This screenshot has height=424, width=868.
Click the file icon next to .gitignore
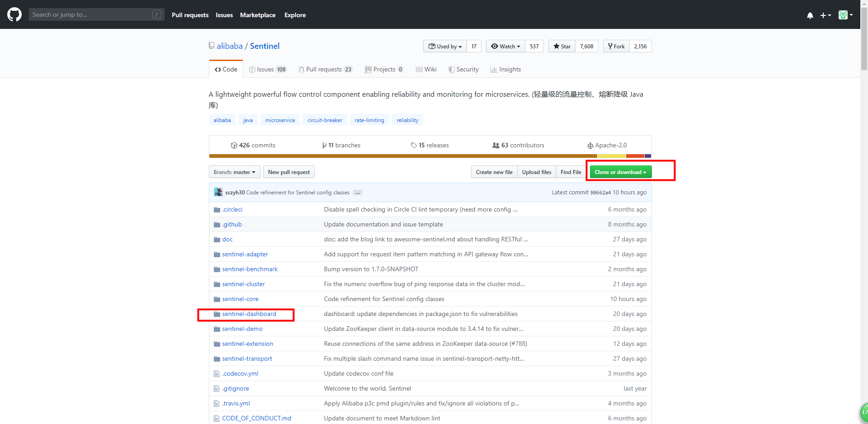coord(217,388)
